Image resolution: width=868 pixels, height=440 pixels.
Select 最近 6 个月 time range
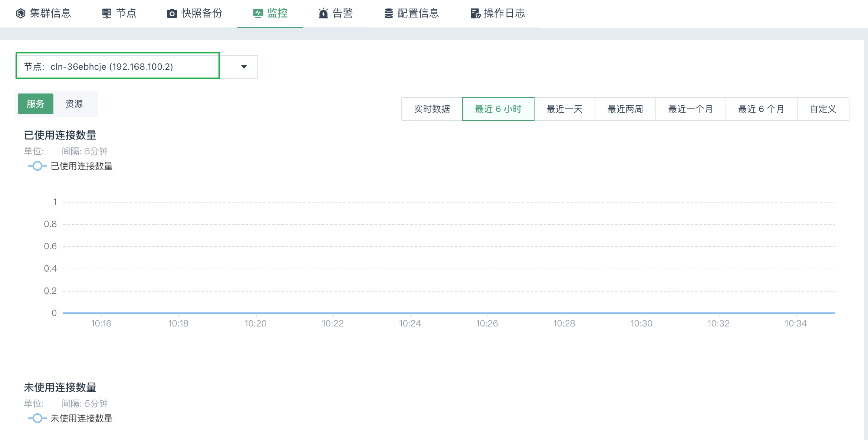762,109
